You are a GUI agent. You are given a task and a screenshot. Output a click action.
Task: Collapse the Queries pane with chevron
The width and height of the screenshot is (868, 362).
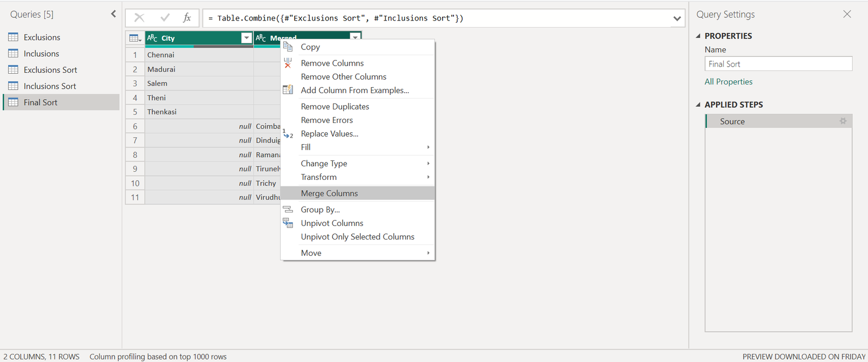coord(113,14)
